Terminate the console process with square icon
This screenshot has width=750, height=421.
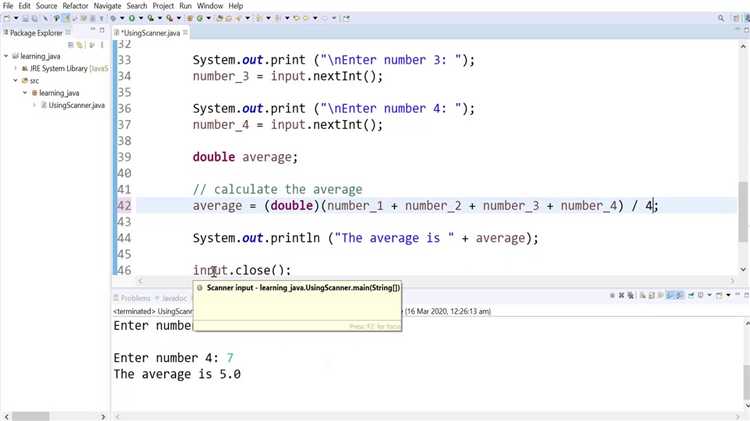coord(612,295)
